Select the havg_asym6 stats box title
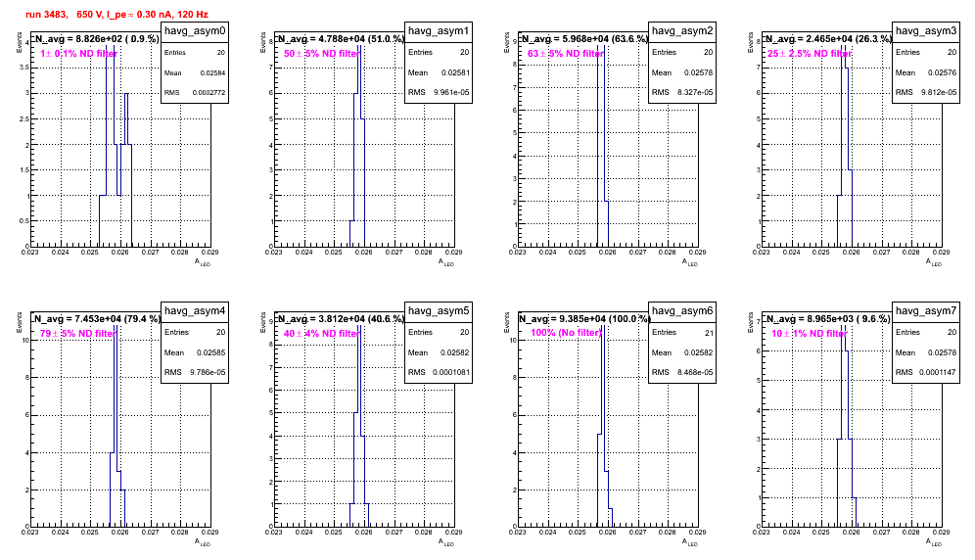 coord(682,311)
